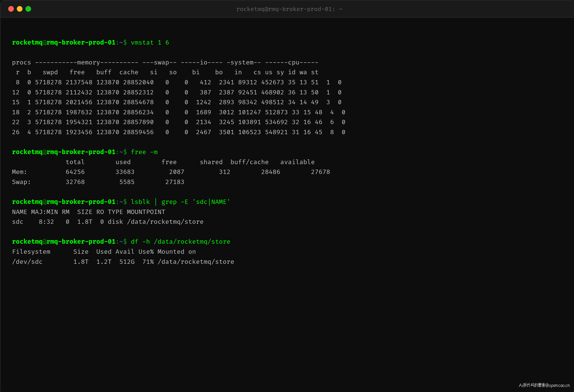Click the vmstat bo value 3501

point(226,132)
